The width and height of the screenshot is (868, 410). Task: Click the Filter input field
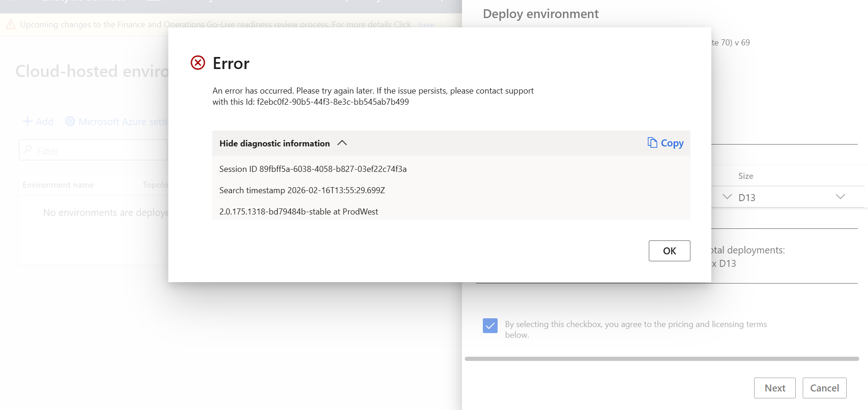(x=93, y=150)
